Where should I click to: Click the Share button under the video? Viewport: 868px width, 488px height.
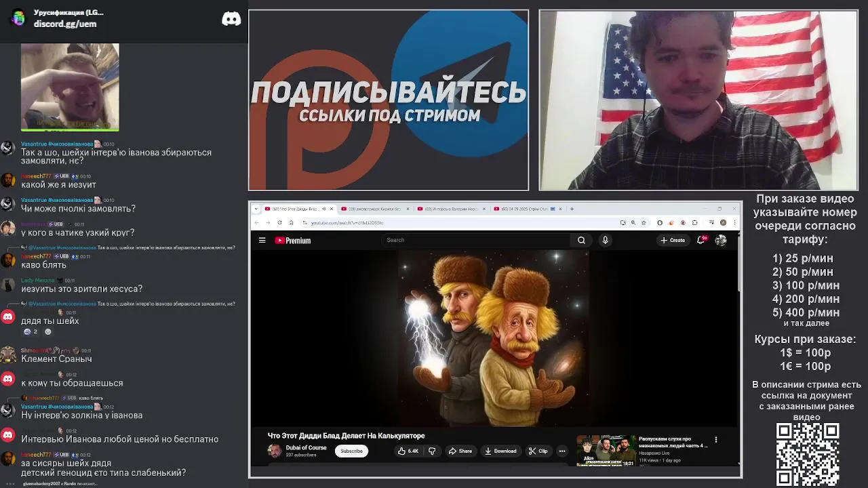point(460,451)
